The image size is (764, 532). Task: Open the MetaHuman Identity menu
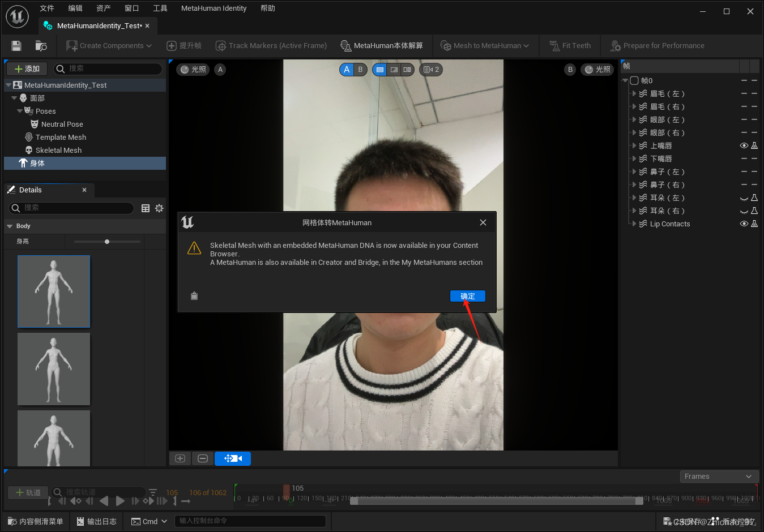(x=214, y=8)
